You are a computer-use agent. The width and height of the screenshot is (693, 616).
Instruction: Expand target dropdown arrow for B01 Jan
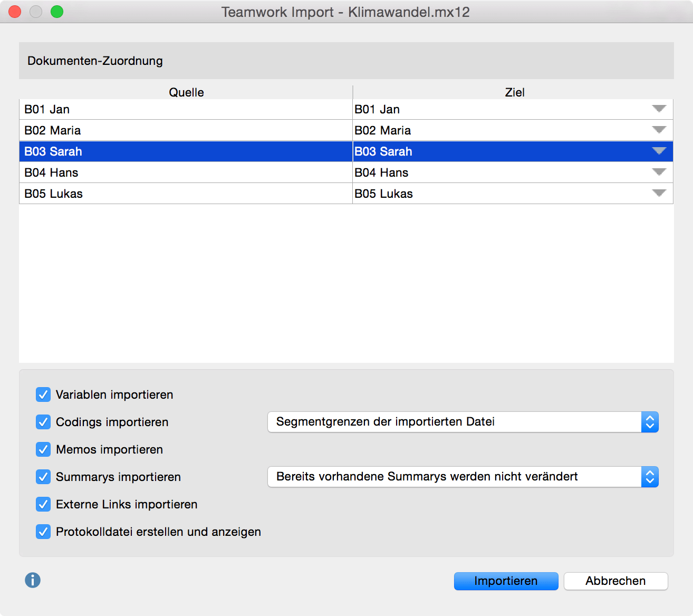659,109
